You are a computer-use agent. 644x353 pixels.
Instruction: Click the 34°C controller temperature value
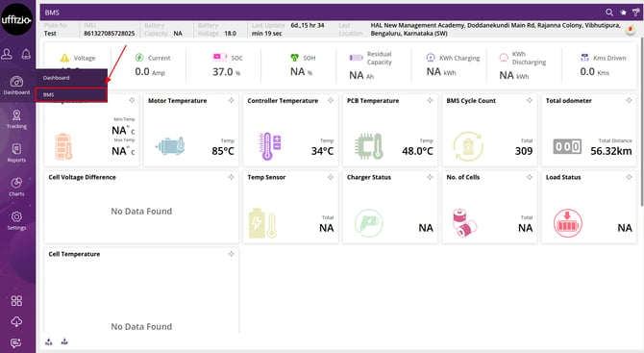tap(322, 151)
